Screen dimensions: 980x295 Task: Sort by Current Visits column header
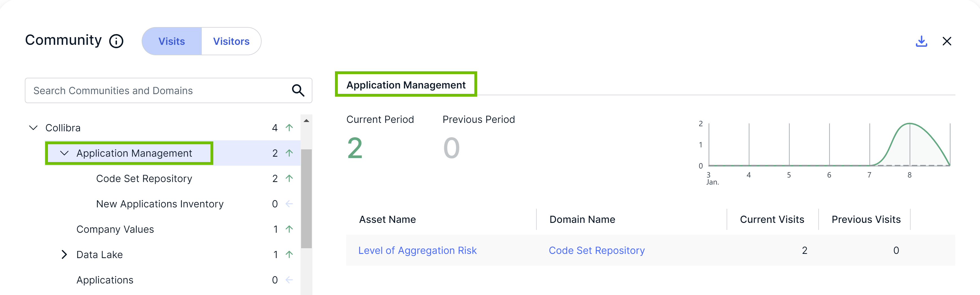[772, 219]
